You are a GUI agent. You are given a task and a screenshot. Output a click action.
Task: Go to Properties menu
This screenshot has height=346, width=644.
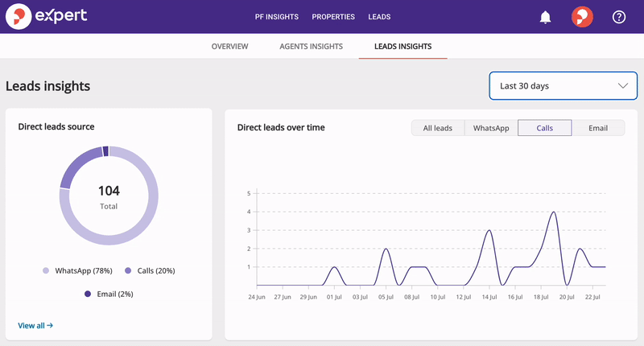333,17
